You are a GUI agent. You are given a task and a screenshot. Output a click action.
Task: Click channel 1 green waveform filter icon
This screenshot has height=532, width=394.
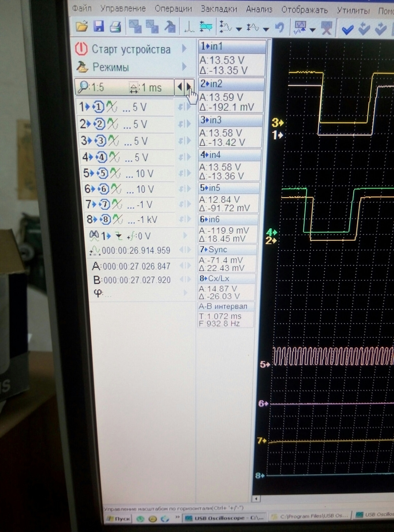tap(112, 107)
